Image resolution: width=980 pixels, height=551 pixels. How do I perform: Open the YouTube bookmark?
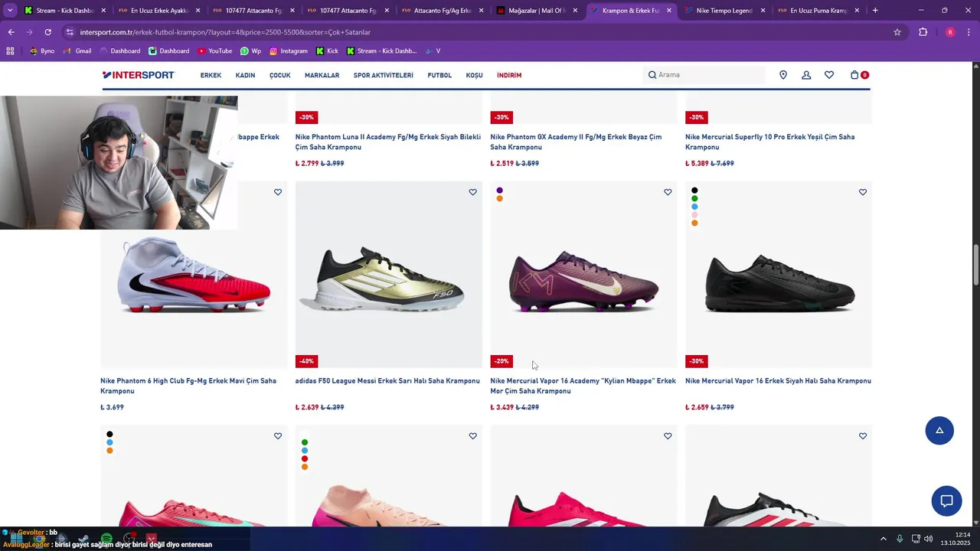coord(214,51)
